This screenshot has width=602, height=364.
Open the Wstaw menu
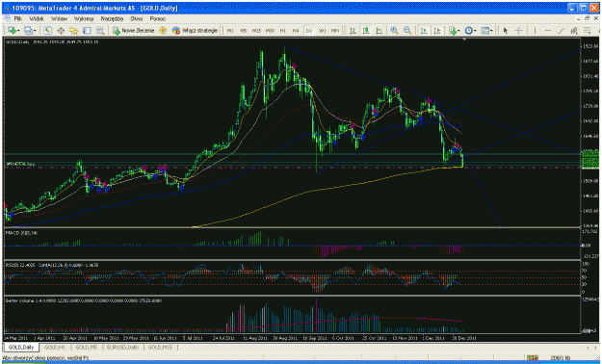59,18
